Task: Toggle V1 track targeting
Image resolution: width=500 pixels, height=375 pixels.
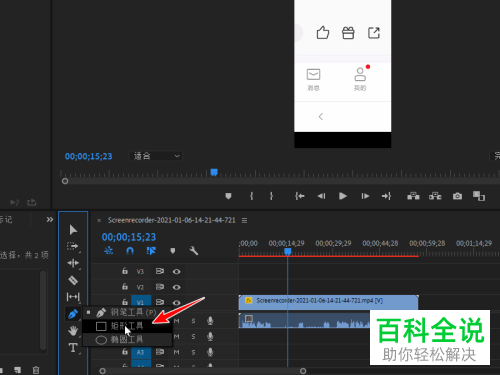Action: pos(141,301)
